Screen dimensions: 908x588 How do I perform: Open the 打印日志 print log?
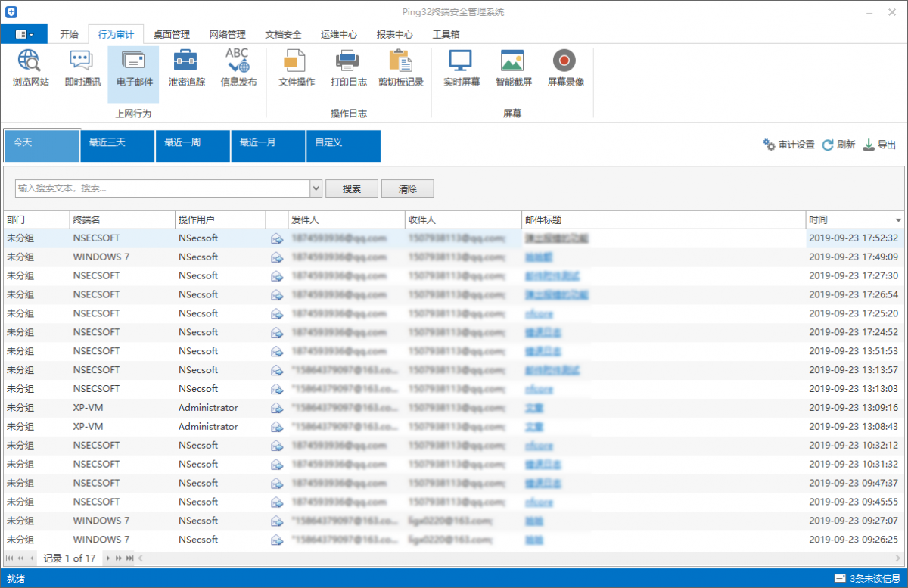point(349,69)
